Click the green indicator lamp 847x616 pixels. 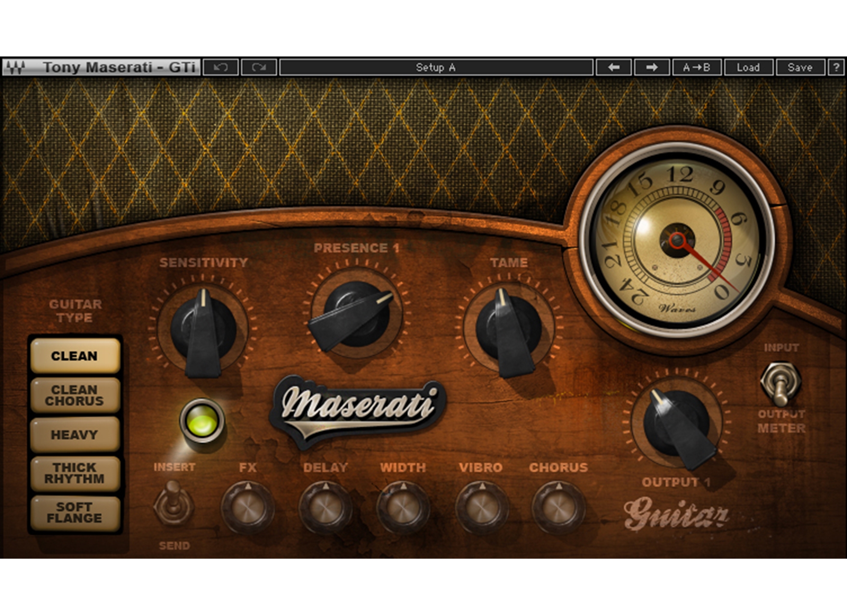(202, 421)
